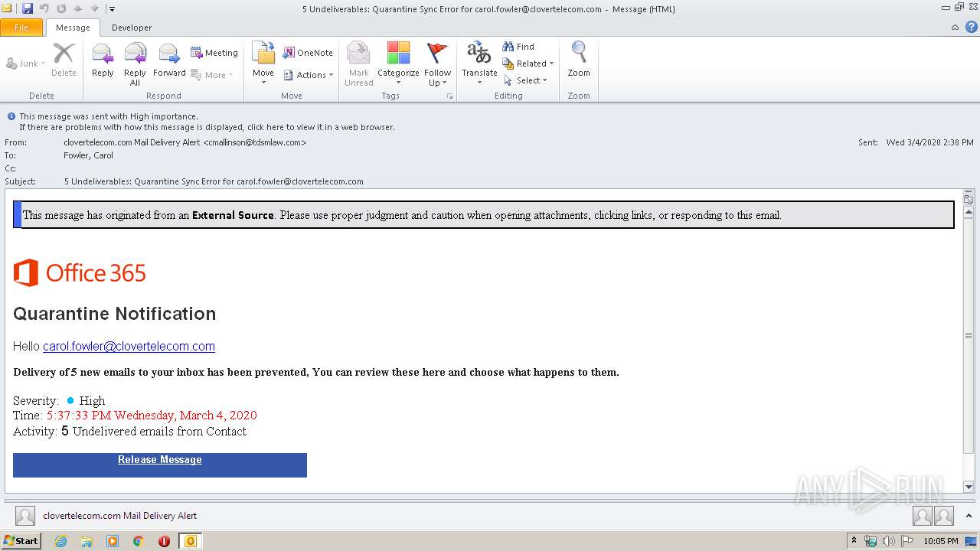Screen dimensions: 980x551
Task: Click the recipient name Fowler, Carol
Action: click(x=88, y=155)
